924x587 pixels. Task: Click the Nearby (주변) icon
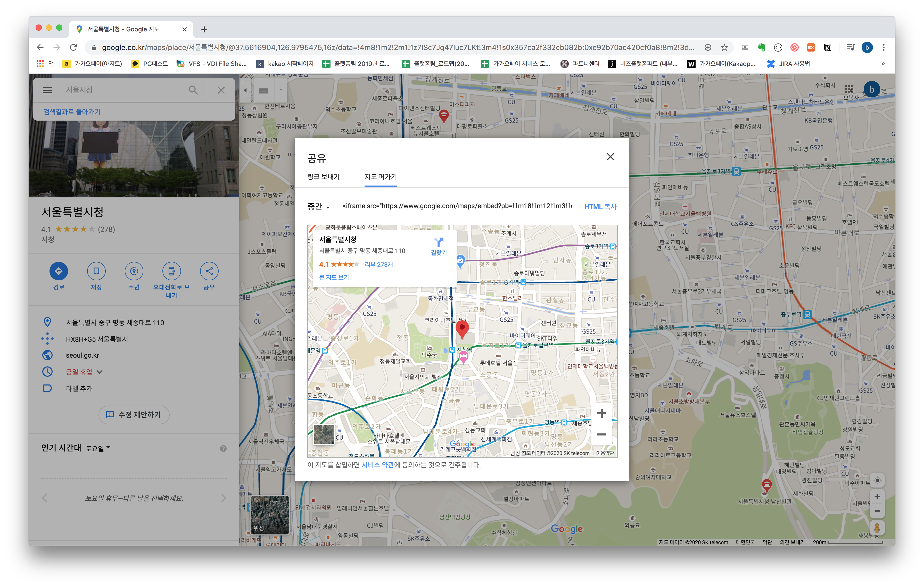(x=134, y=271)
